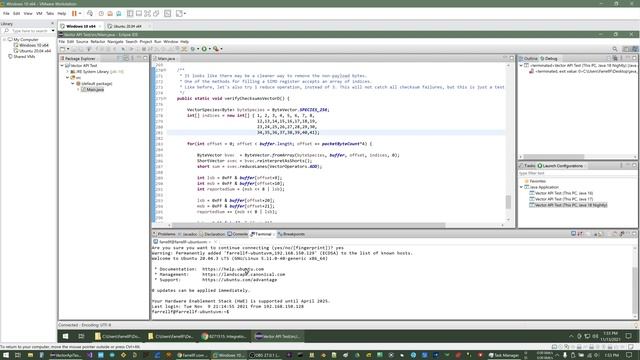Switch to the Ubuntu 20.04 x64 VM tab
The image size is (640, 360).
pos(127,26)
